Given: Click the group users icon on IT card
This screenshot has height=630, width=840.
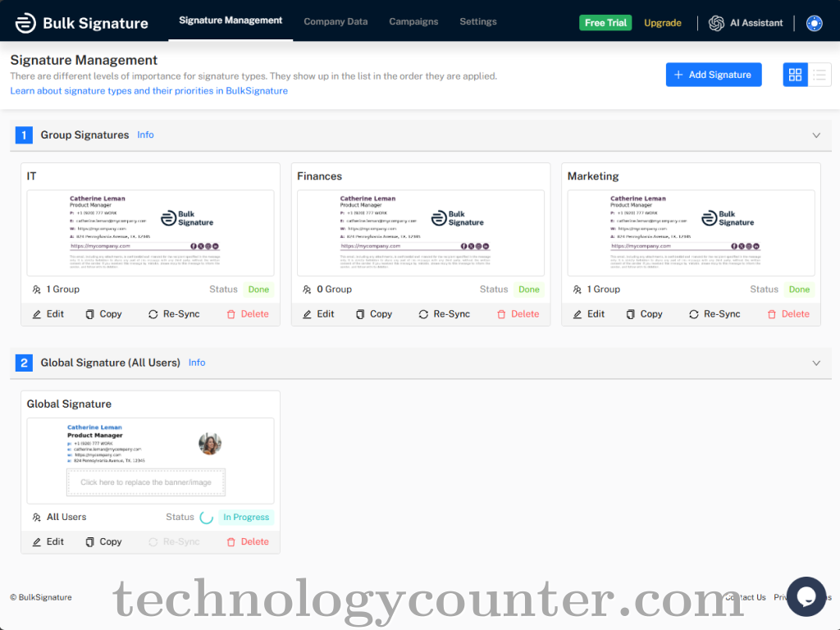Looking at the screenshot, I should [x=36, y=290].
